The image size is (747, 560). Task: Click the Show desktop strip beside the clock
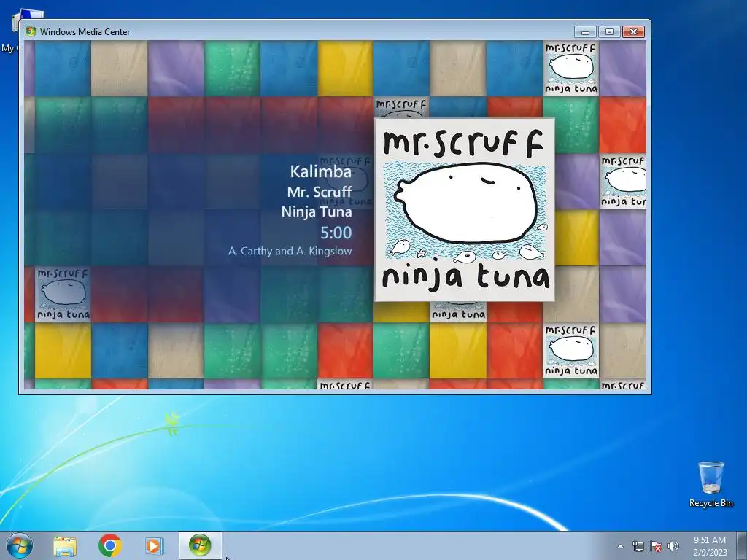point(742,545)
